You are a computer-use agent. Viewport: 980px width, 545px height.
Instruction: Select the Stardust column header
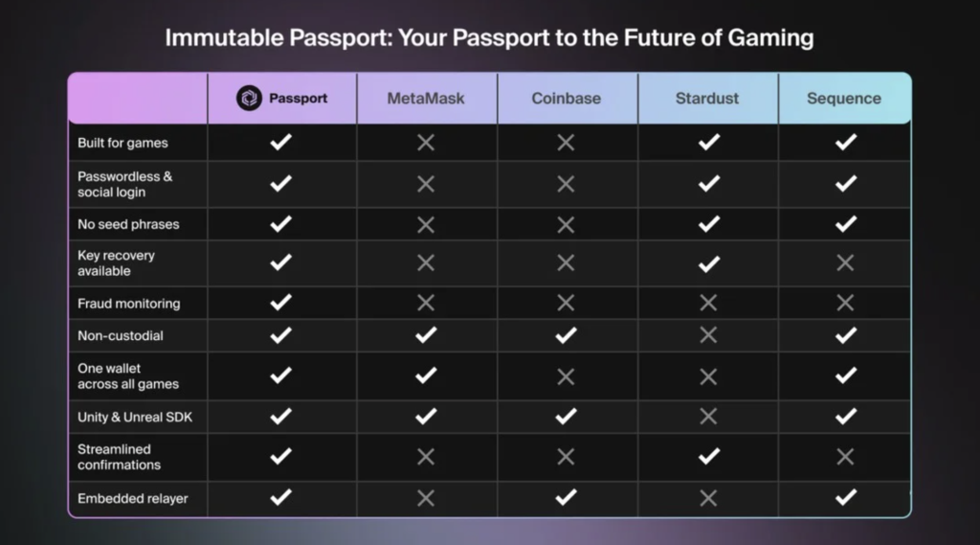click(707, 99)
